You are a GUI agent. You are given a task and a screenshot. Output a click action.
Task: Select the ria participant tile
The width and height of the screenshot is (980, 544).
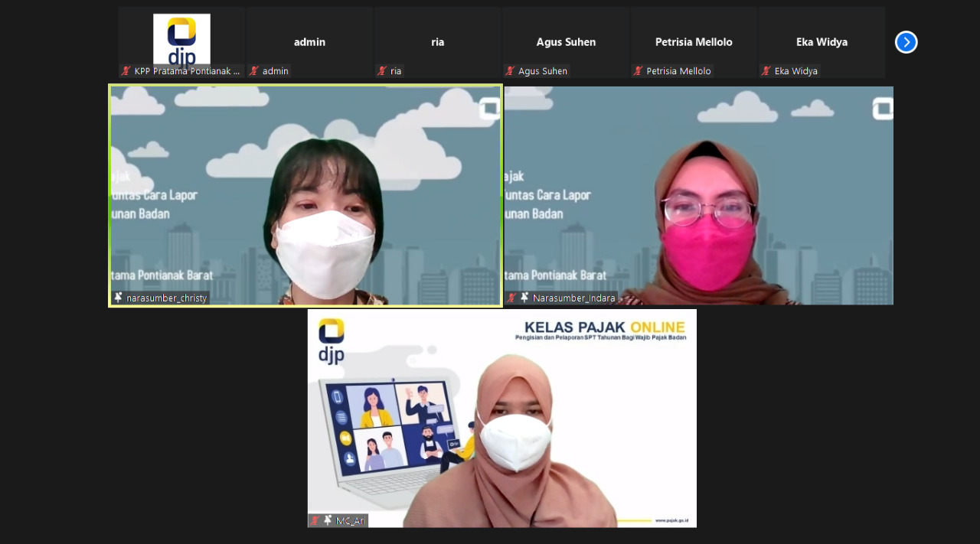(437, 42)
